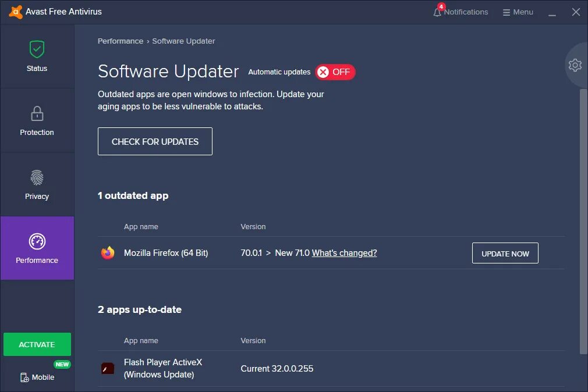Open the Protection lock section
This screenshot has height=392, width=588.
37,120
